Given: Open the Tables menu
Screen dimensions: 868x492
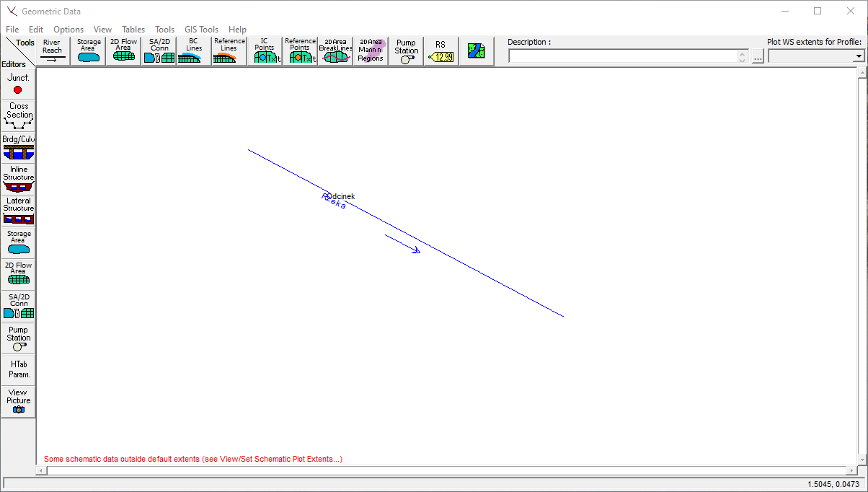Looking at the screenshot, I should point(133,30).
